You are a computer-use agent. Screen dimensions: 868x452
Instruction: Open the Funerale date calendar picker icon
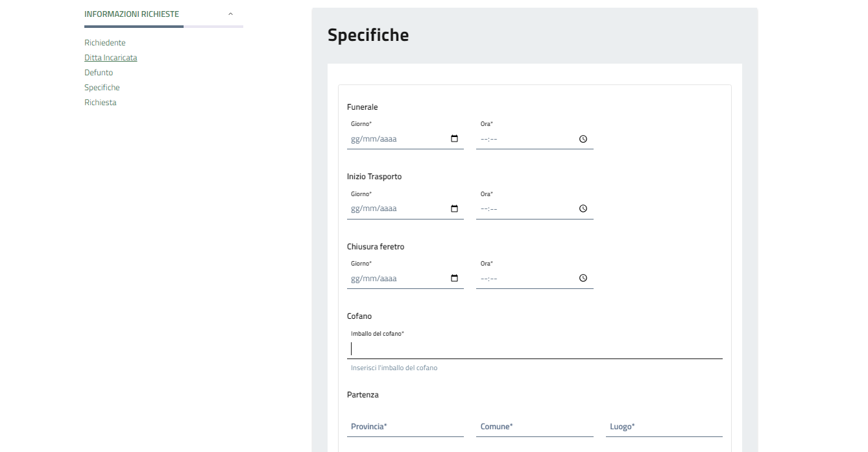[x=454, y=139]
